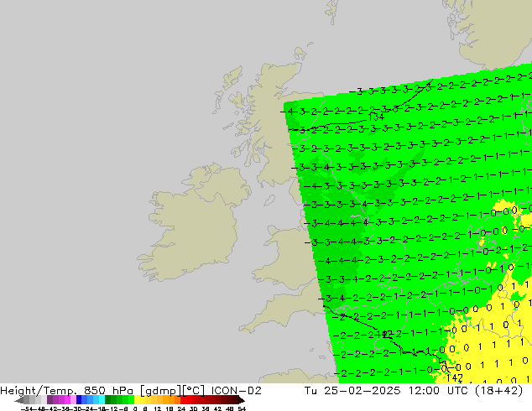The height and width of the screenshot is (411, 532).
Task: Select the ICON-D2 model name label
Action: pos(237,391)
